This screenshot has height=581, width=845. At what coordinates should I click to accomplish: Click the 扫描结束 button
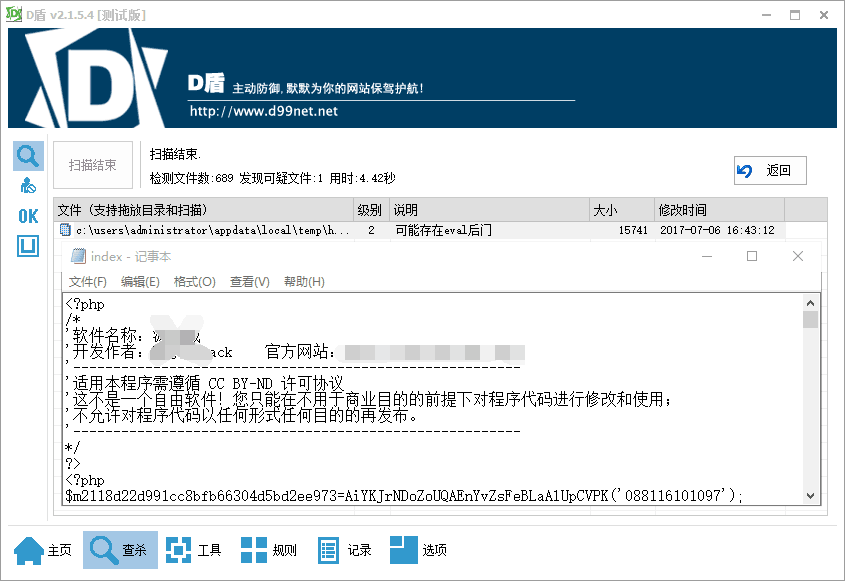(92, 166)
